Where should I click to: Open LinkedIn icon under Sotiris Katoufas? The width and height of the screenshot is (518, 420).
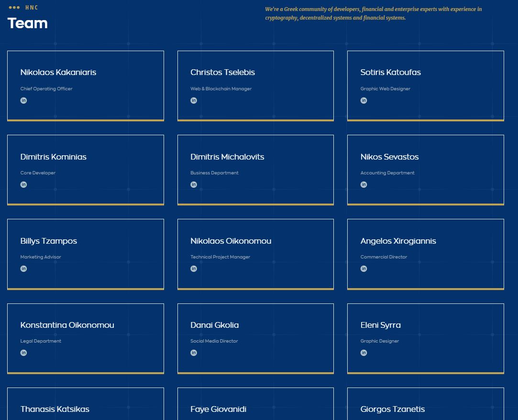tap(364, 100)
